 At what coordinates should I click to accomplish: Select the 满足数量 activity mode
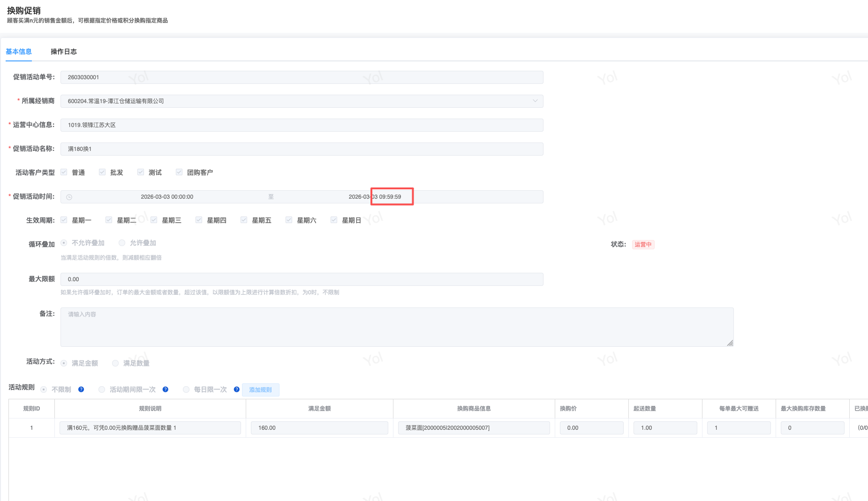(x=115, y=363)
